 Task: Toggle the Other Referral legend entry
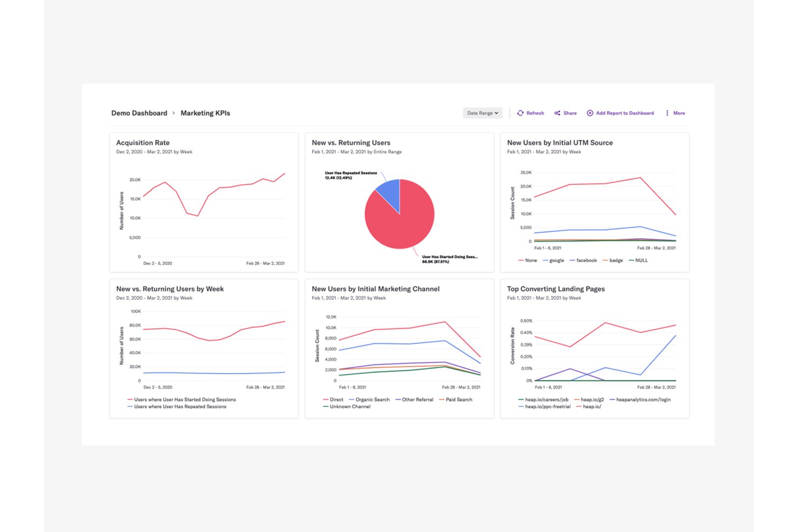(414, 400)
